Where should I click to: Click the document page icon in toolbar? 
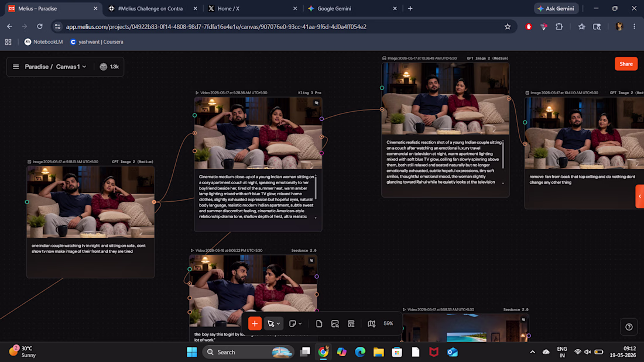point(319,323)
